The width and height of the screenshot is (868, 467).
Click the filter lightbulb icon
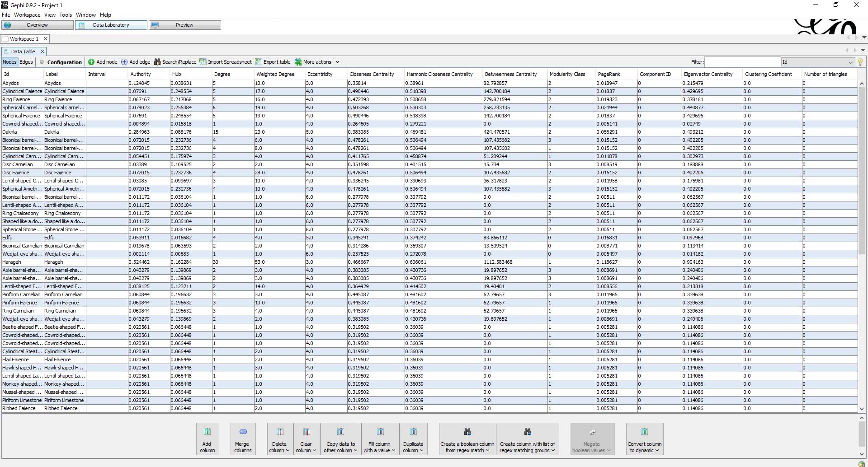pyautogui.click(x=860, y=62)
